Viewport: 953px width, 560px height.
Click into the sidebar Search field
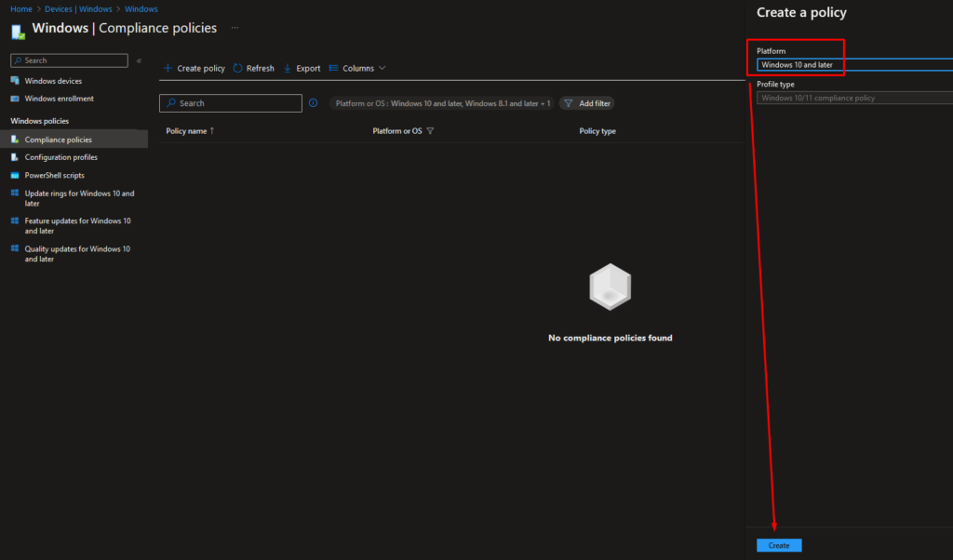69,60
